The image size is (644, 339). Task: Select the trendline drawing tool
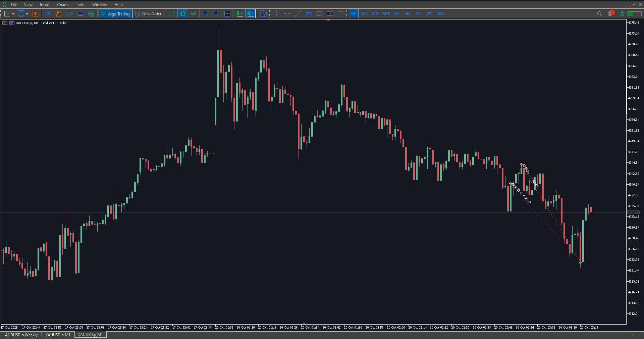click(x=298, y=14)
